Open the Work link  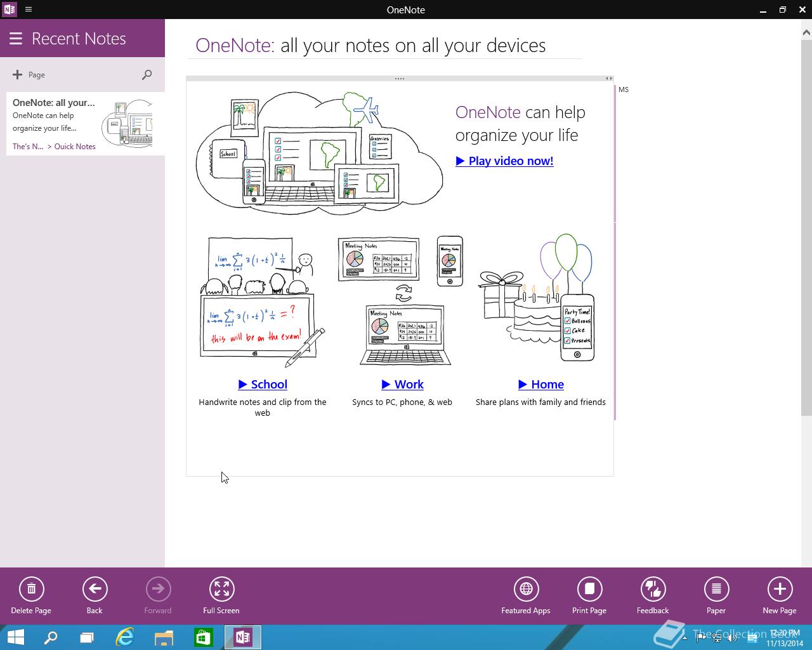[402, 384]
